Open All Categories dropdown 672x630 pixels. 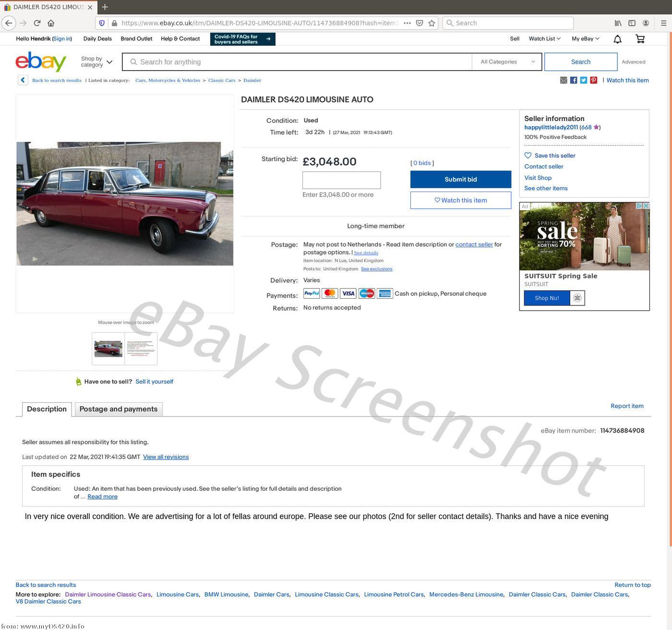(x=507, y=62)
